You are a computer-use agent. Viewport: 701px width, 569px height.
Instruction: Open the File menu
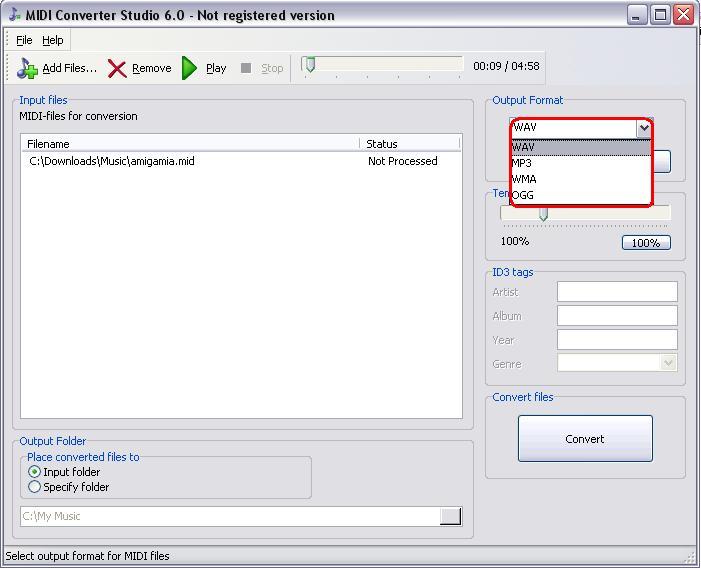[x=24, y=40]
